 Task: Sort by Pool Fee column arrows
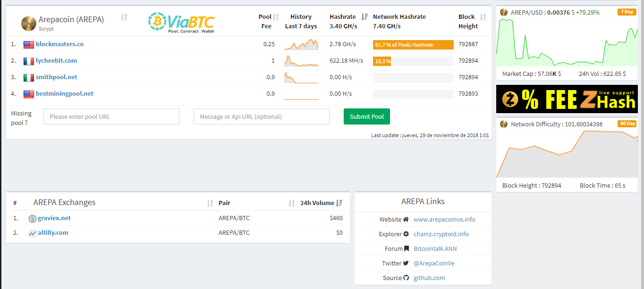pos(276,17)
